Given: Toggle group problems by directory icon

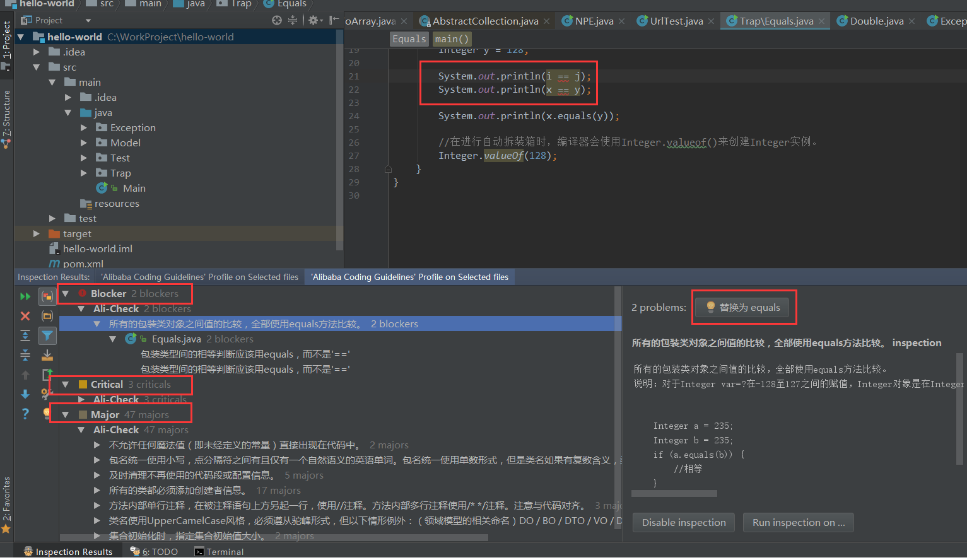Looking at the screenshot, I should [47, 315].
